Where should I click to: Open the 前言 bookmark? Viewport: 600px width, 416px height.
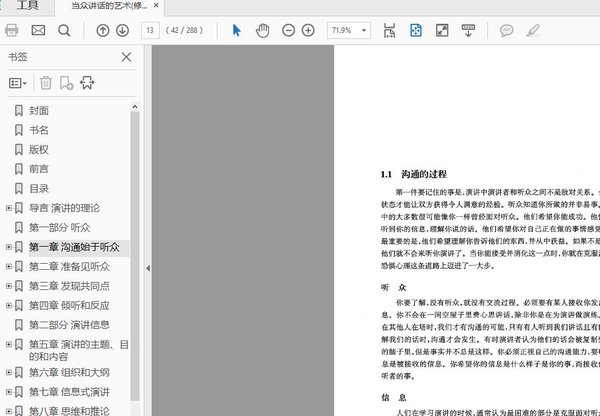tap(39, 169)
